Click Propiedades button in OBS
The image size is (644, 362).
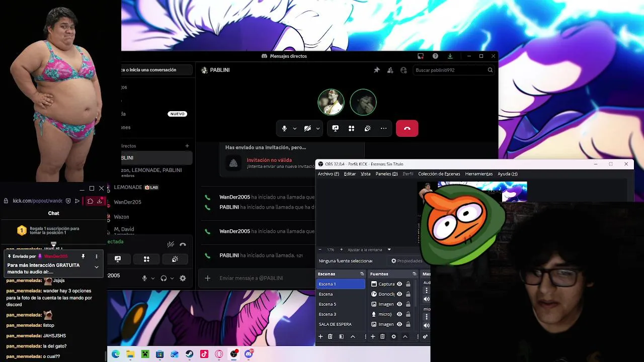(x=407, y=261)
